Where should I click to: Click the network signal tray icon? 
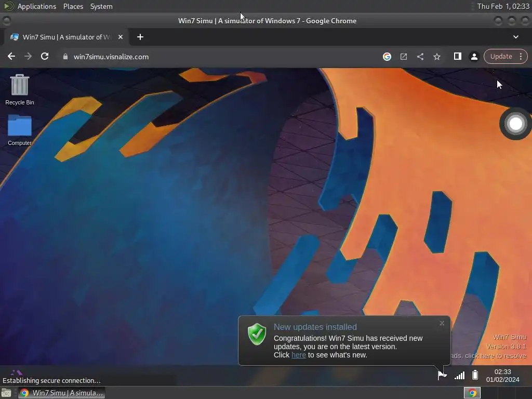click(459, 375)
